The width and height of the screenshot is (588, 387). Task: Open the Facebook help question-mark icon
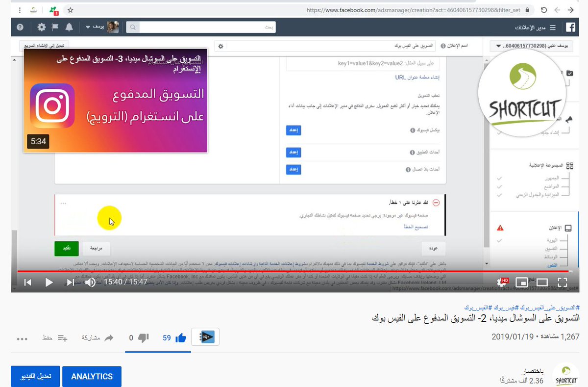point(20,27)
